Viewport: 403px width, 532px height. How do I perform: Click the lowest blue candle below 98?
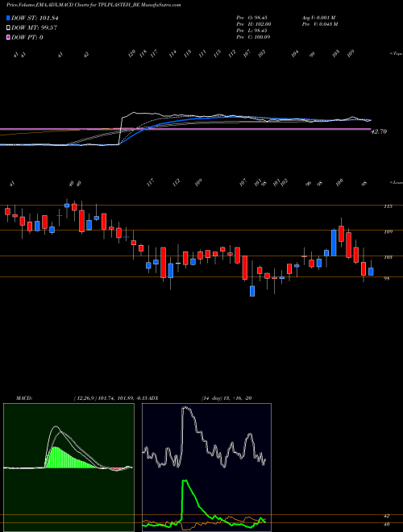[x=252, y=291]
